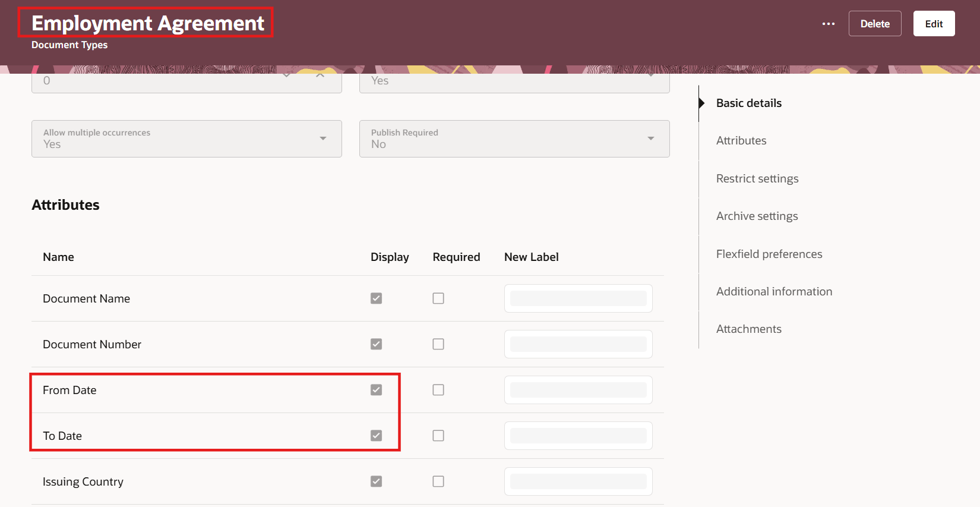The width and height of the screenshot is (980, 507).
Task: Toggle Required checkbox for Issuing Country
Action: 438,481
